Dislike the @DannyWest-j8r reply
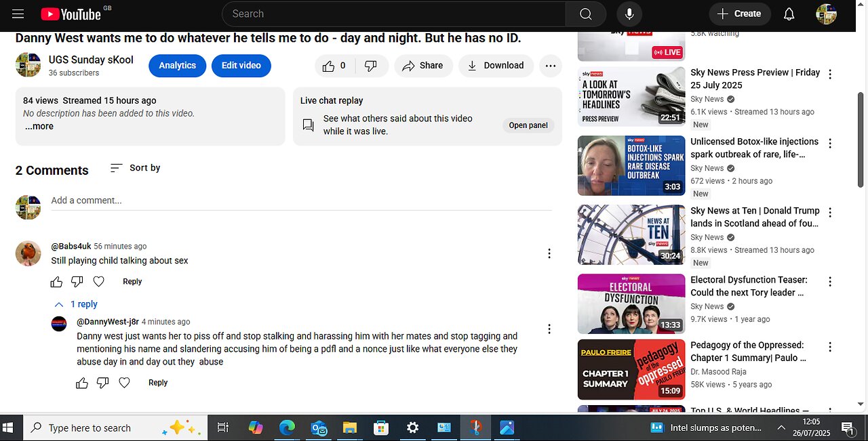This screenshot has height=441, width=868. point(103,383)
